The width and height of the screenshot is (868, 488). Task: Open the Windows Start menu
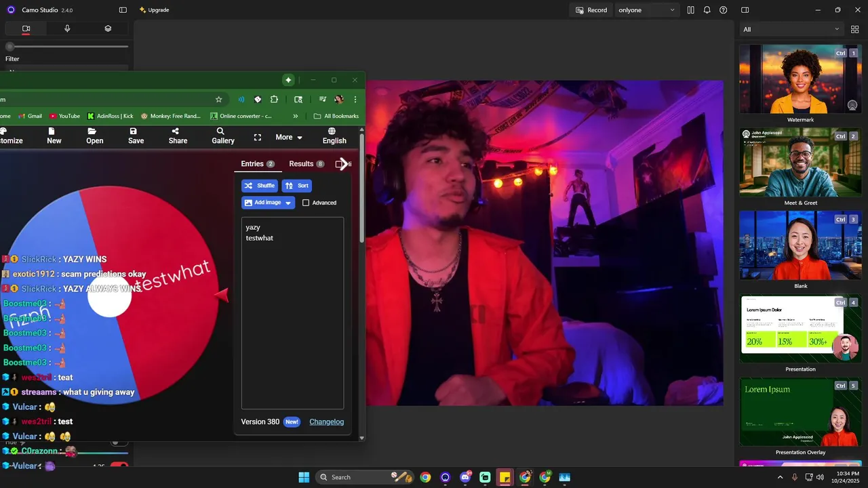pyautogui.click(x=304, y=477)
